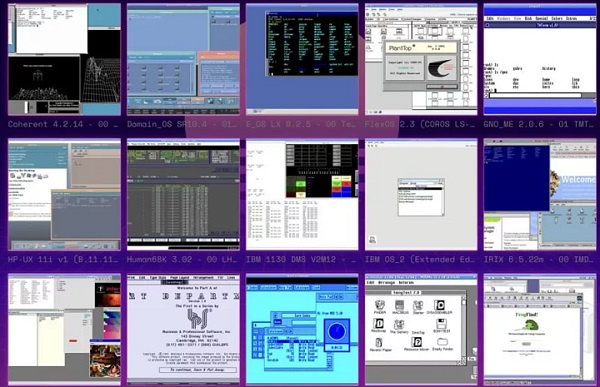Click the 'HP-UX 11i v1 (B.11.11' caption
The image size is (600, 387).
64,259
